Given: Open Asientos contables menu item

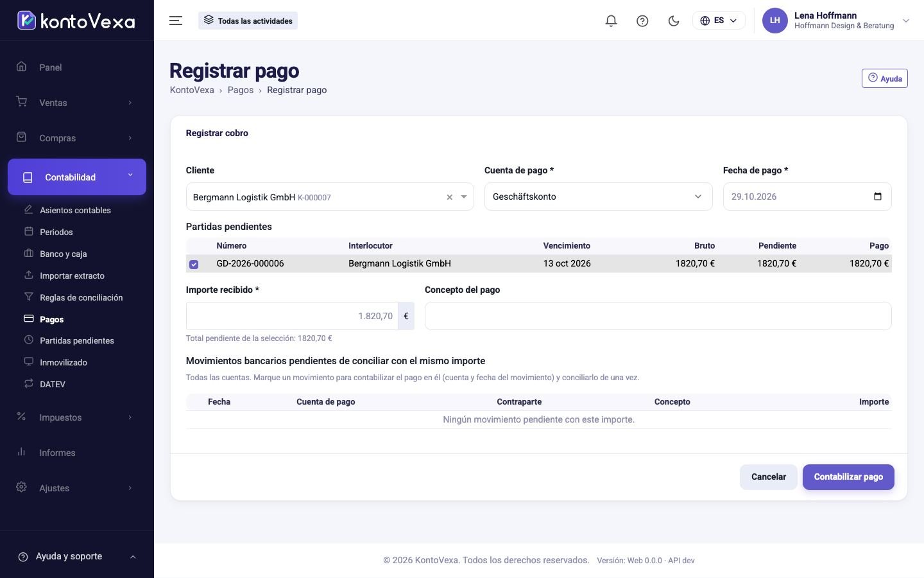Looking at the screenshot, I should (75, 210).
